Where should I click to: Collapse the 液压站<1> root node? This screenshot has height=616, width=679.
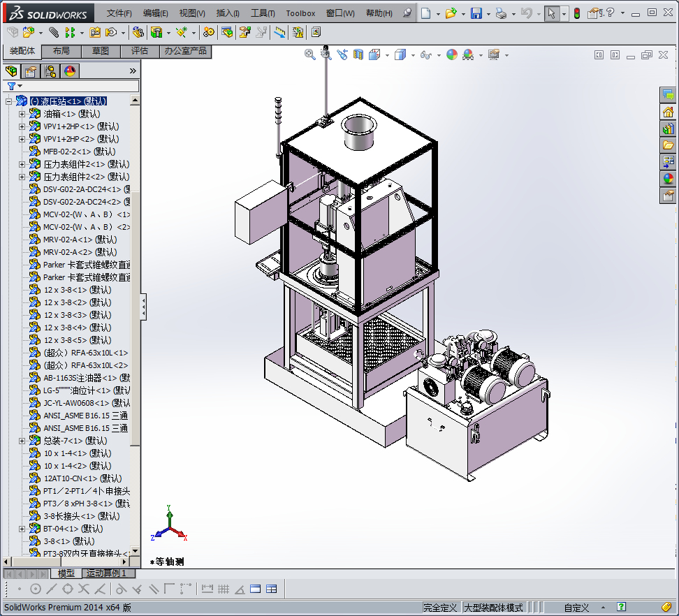click(8, 102)
